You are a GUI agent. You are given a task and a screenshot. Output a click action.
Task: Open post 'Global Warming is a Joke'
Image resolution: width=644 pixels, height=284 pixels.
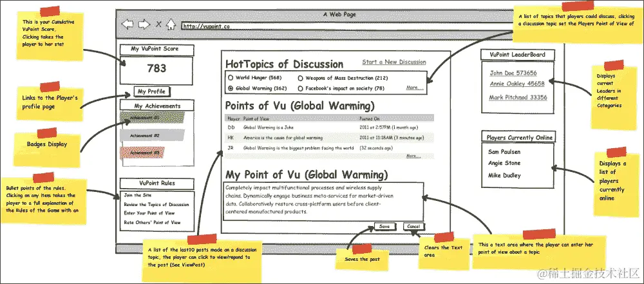[268, 128]
